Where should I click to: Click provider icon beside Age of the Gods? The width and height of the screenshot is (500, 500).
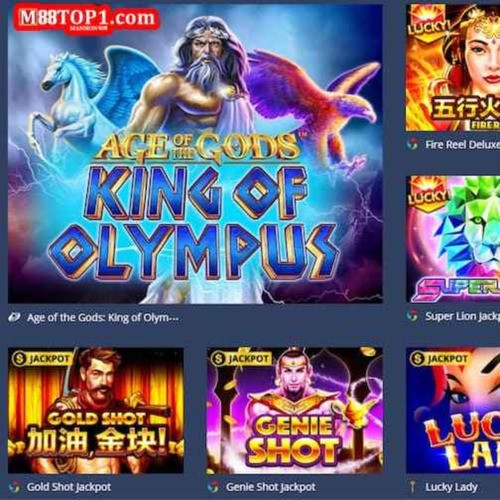pyautogui.click(x=14, y=318)
